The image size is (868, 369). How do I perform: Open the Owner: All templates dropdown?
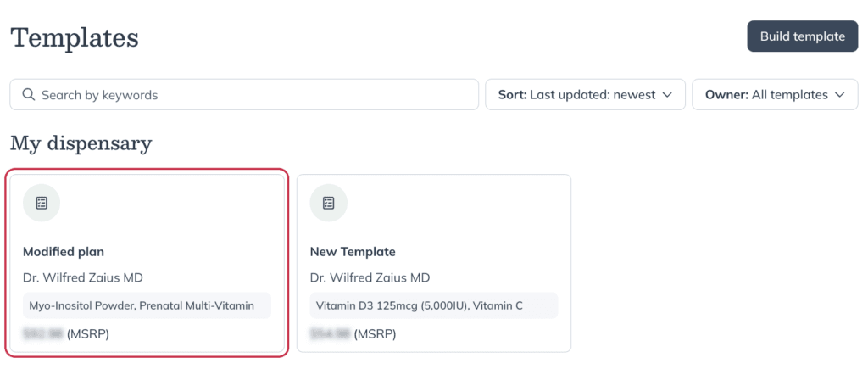click(x=775, y=95)
